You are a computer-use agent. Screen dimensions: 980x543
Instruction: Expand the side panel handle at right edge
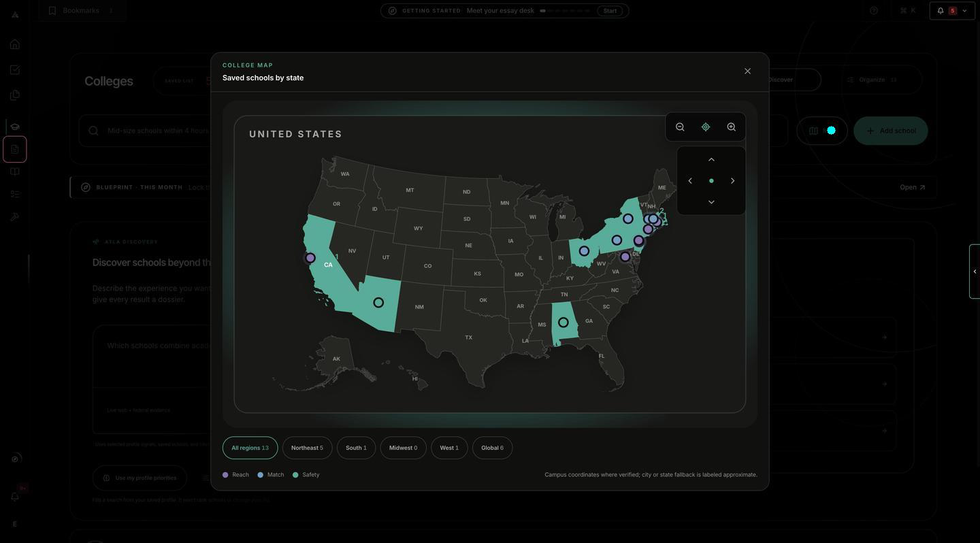point(975,271)
